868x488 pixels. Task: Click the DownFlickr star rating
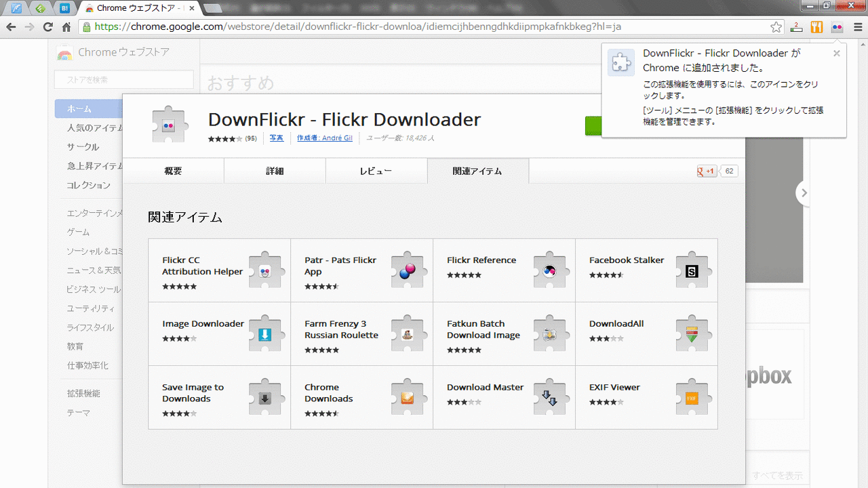pos(225,138)
